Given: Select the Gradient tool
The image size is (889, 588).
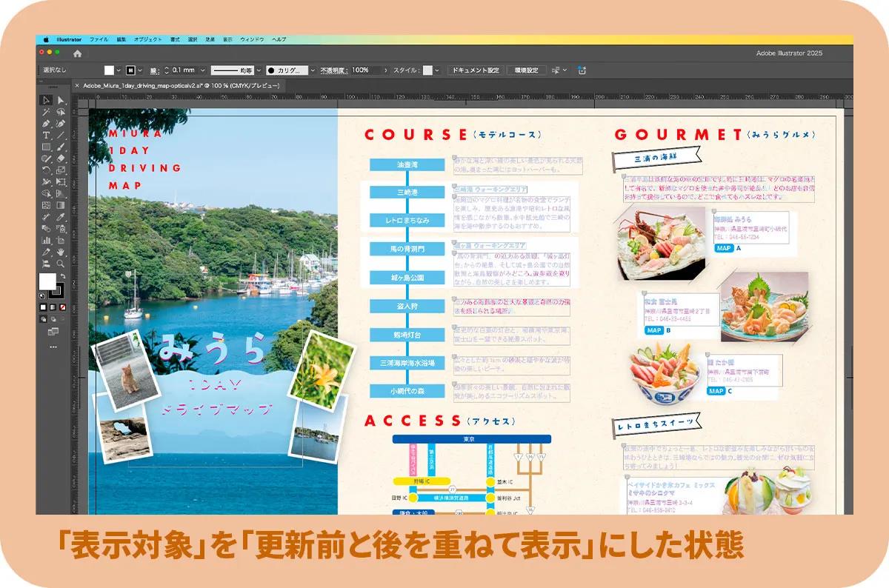Looking at the screenshot, I should point(60,204).
